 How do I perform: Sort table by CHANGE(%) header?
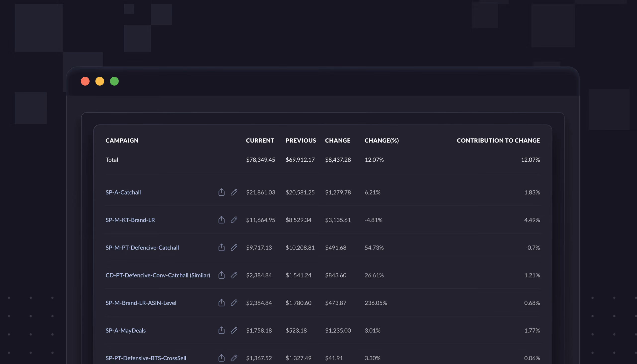[x=381, y=141]
